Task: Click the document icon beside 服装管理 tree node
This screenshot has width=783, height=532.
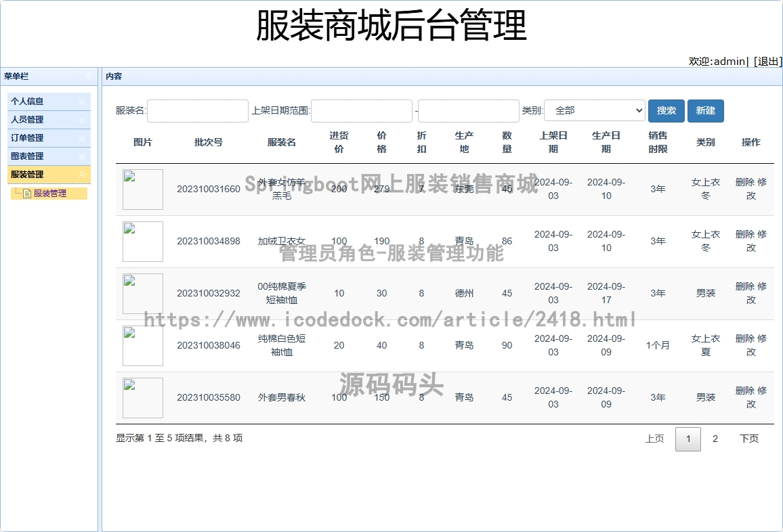Action: pos(28,194)
